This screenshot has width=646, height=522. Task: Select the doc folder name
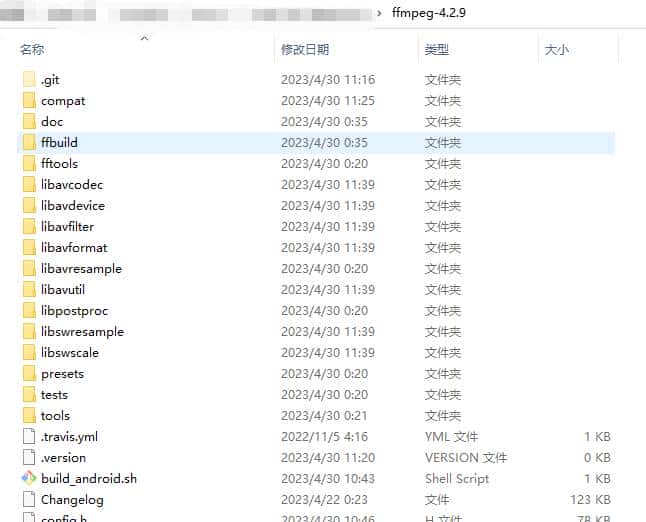coord(52,122)
